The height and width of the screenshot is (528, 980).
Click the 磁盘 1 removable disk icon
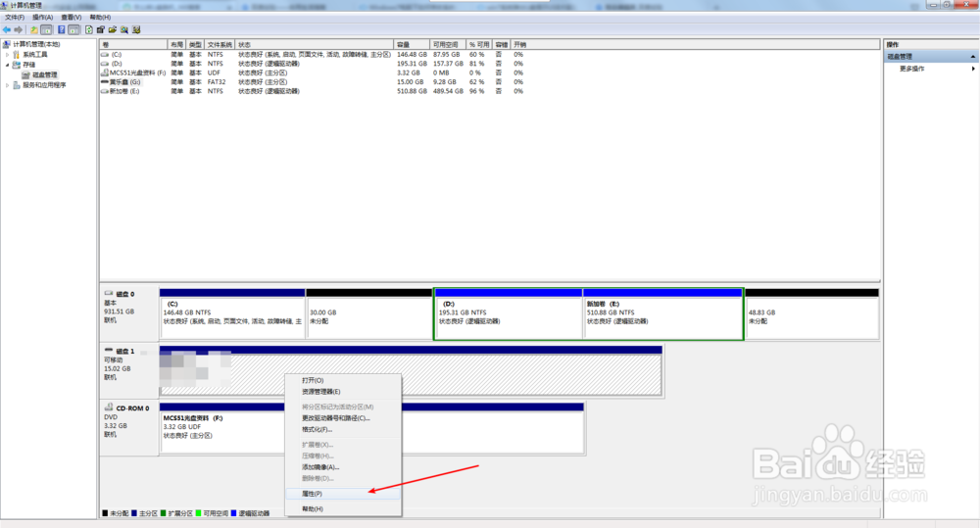click(109, 351)
